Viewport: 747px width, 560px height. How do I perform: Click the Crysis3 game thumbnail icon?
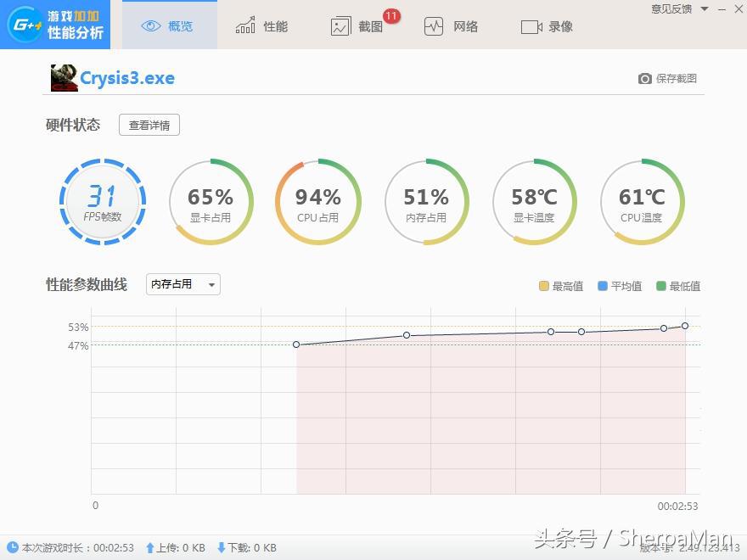65,78
